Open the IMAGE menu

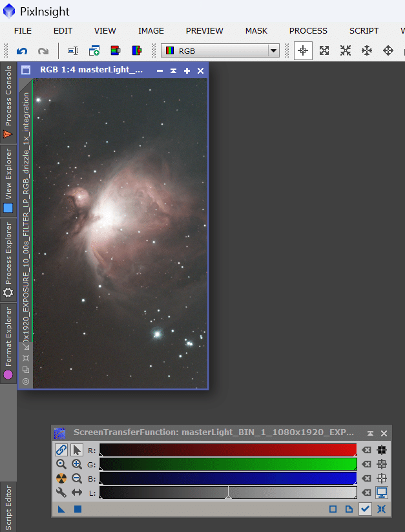pos(151,31)
